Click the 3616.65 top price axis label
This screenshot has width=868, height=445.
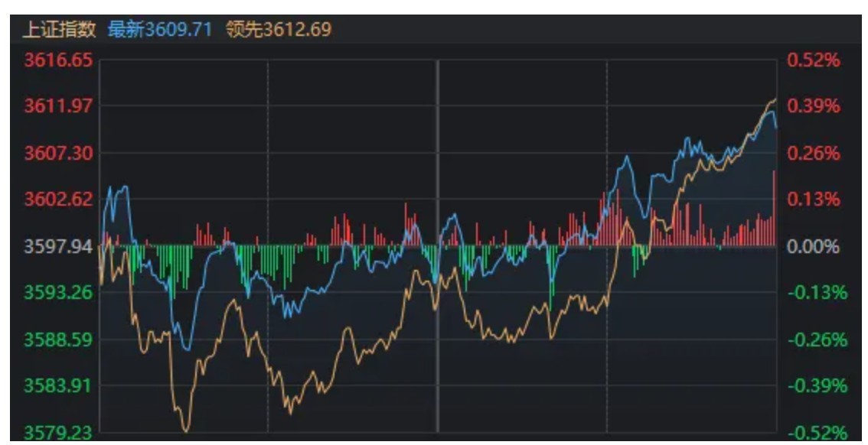(x=58, y=60)
